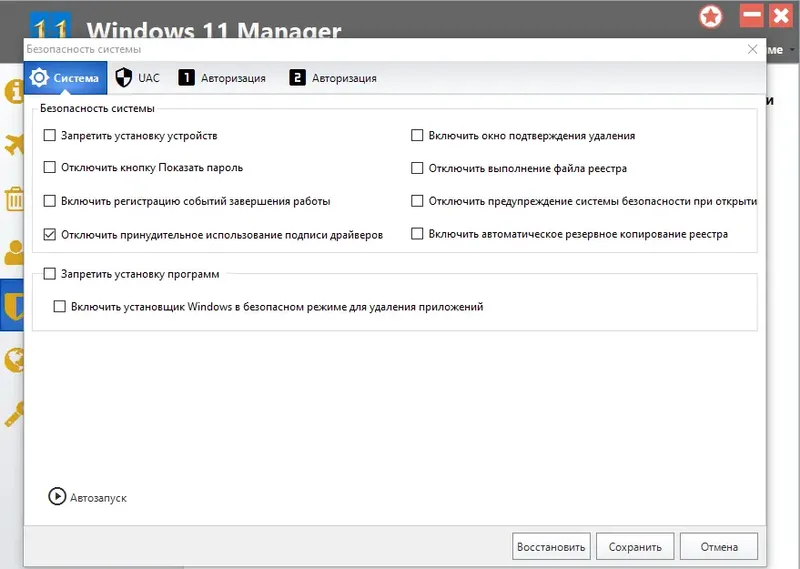Close the Windows 11 Manager main window

(x=781, y=16)
